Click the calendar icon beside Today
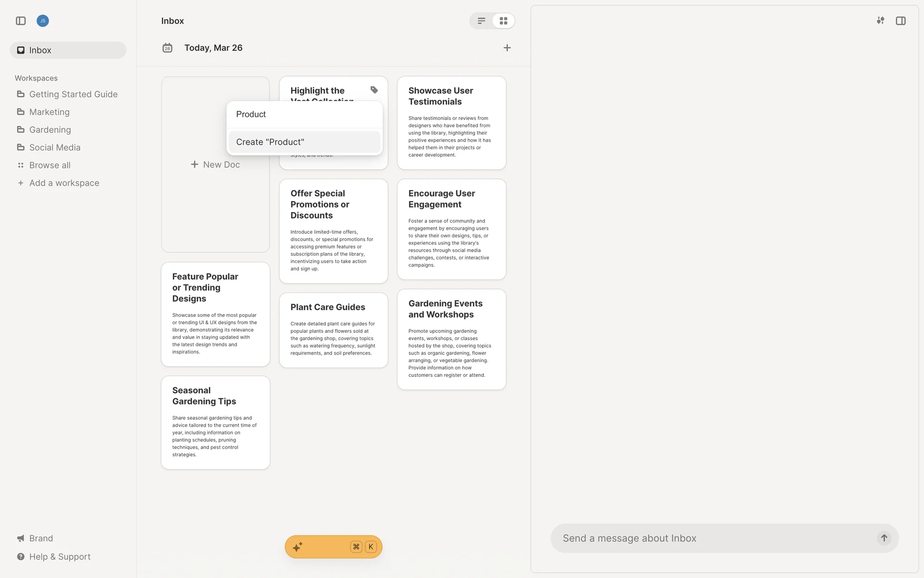Image resolution: width=924 pixels, height=578 pixels. 167,48
